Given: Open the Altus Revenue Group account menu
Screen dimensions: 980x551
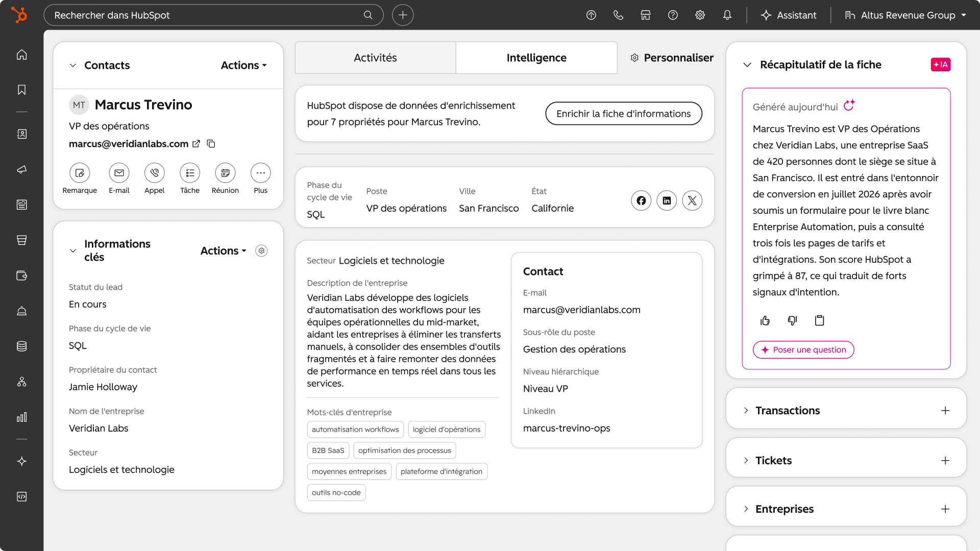Looking at the screenshot, I should pyautogui.click(x=905, y=15).
